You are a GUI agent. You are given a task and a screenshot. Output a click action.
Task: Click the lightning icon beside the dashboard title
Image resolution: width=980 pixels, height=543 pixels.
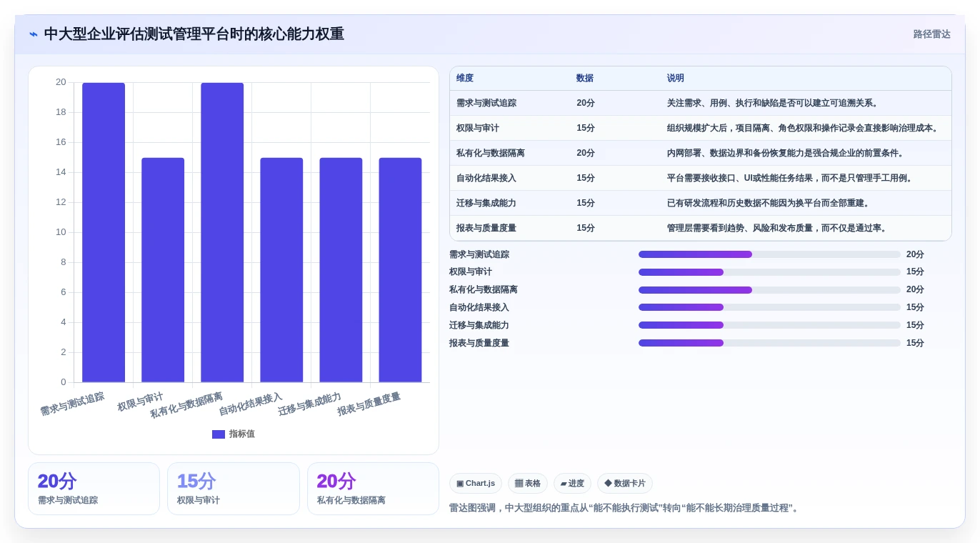point(34,34)
